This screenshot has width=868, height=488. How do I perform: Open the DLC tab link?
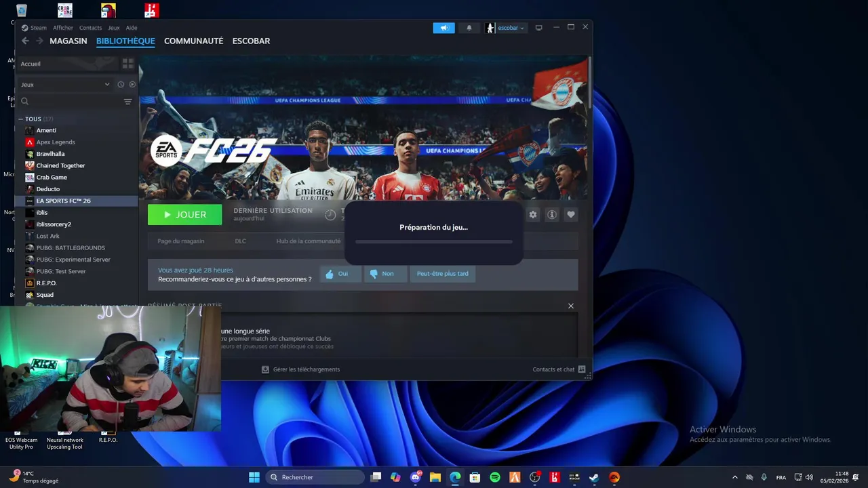pyautogui.click(x=241, y=241)
